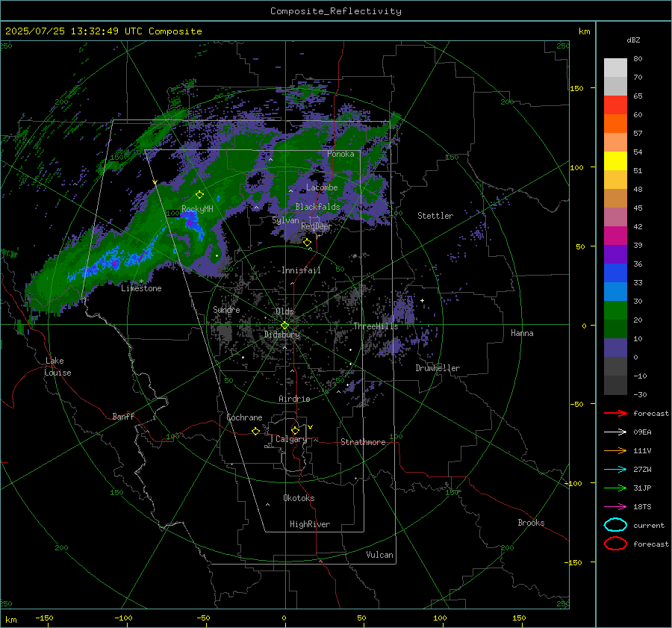
Task: Click the Didsbury town label
Action: pos(282,335)
